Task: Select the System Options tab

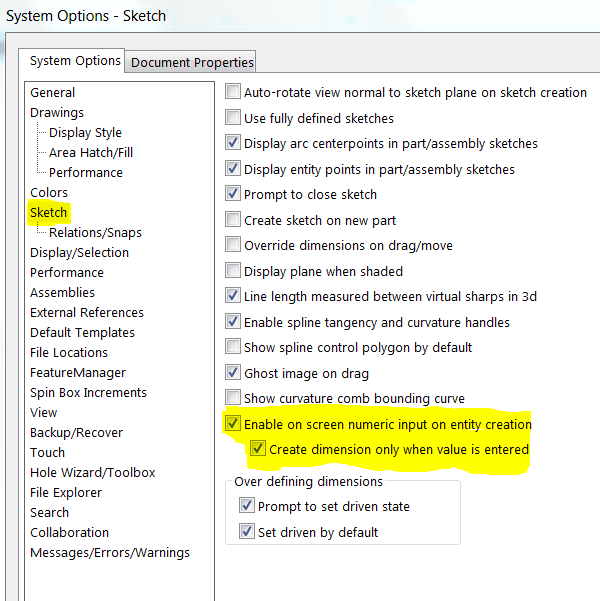Action: [x=72, y=61]
